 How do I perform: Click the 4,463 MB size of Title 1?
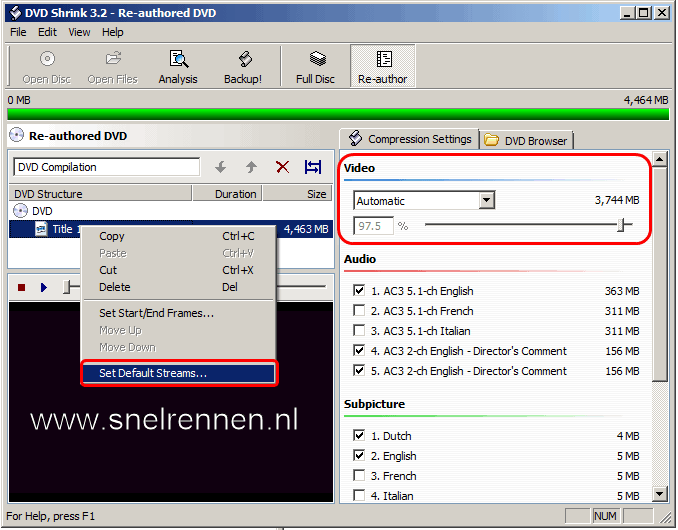[306, 229]
